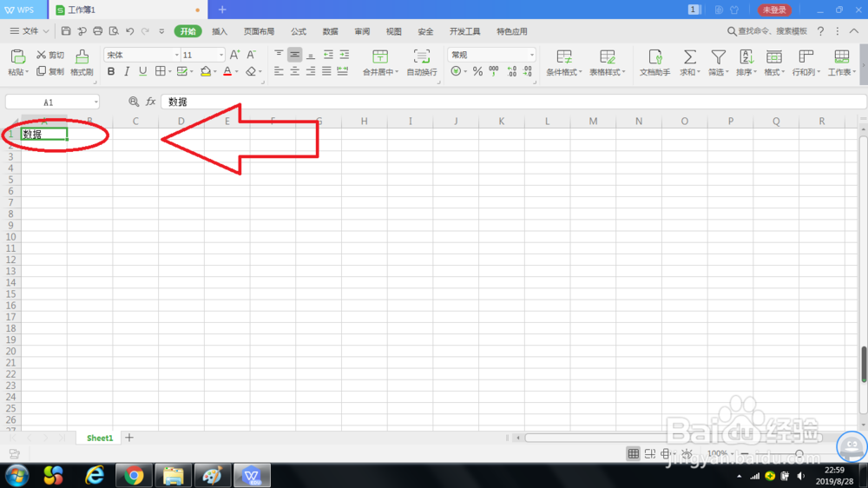Screen dimensions: 868x488
Task: Click the Rows and Columns (行和列) icon
Action: tap(806, 56)
